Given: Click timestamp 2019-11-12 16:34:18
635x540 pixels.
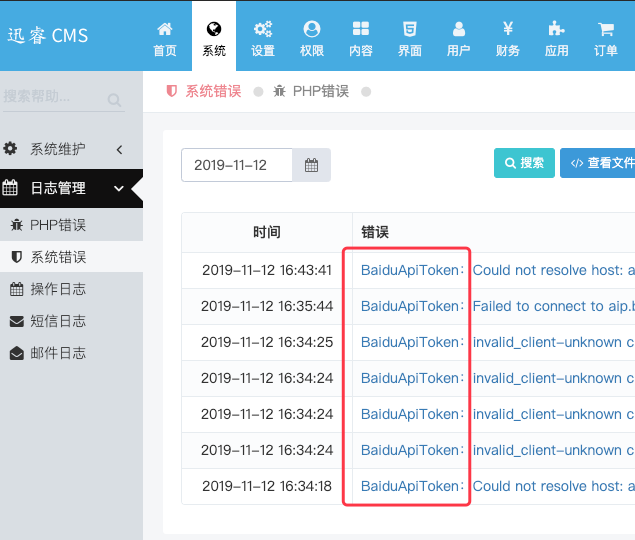Looking at the screenshot, I should tap(267, 486).
